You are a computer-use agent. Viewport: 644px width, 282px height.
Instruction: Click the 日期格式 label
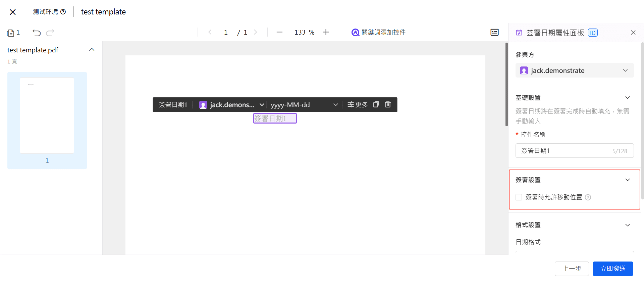528,242
